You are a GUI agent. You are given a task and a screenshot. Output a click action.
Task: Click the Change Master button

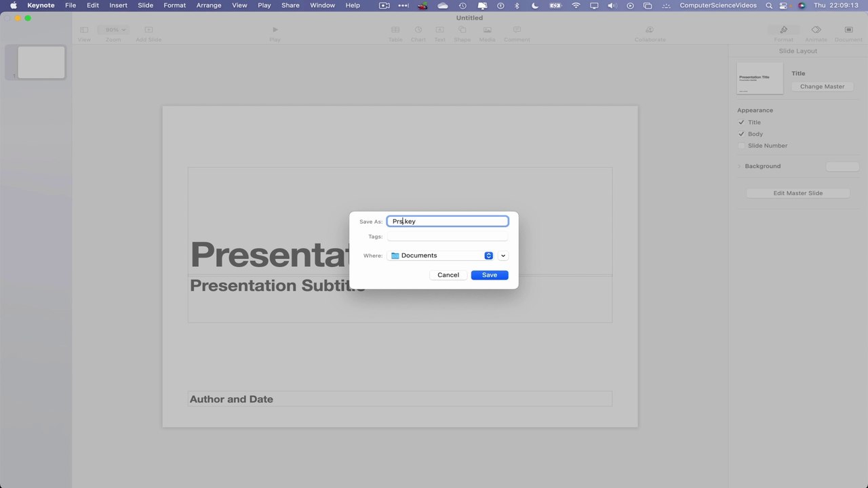822,86
